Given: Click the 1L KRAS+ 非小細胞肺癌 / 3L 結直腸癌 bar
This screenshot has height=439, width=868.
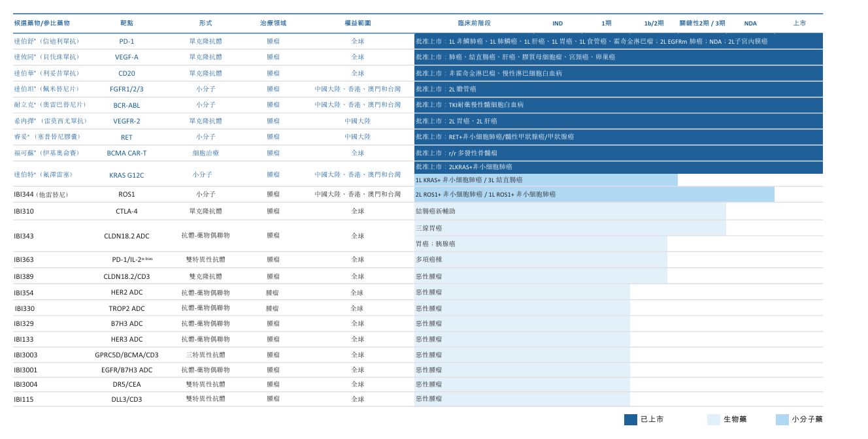Looking at the screenshot, I should click(x=546, y=180).
